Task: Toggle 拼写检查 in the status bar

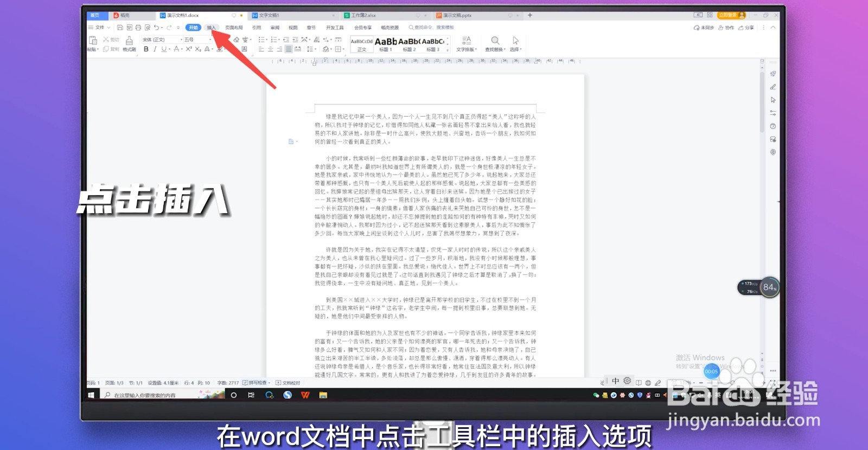Action: coord(257,383)
